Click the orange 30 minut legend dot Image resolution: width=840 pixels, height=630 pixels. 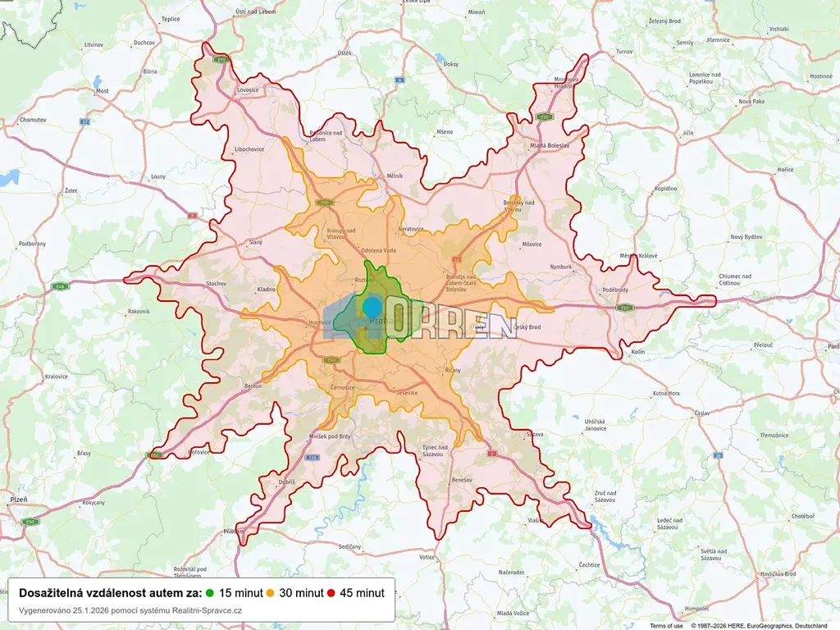[x=270, y=593]
